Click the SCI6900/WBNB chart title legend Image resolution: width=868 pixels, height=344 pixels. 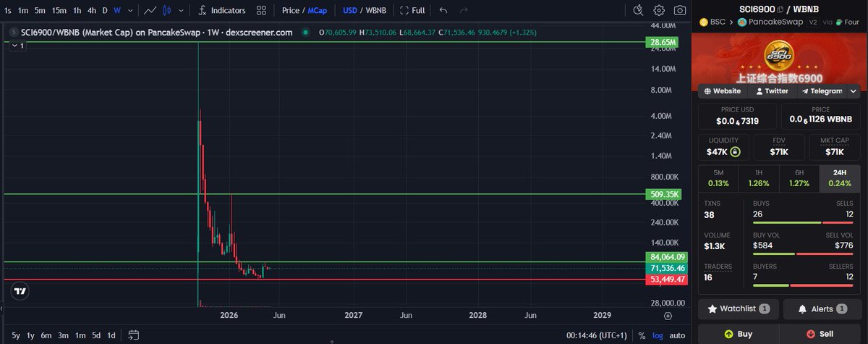(x=156, y=33)
